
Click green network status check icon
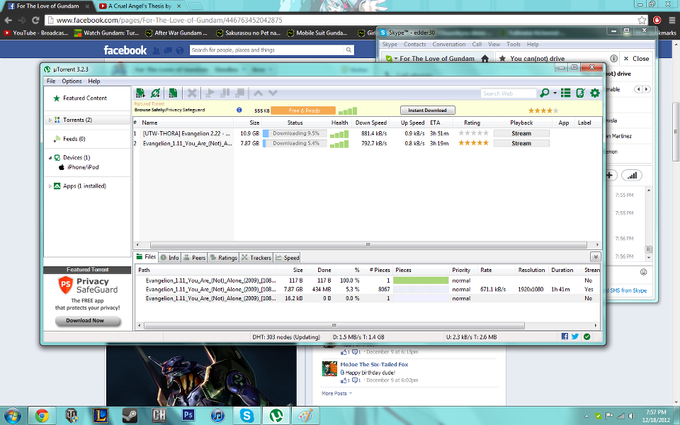pyautogui.click(x=587, y=337)
